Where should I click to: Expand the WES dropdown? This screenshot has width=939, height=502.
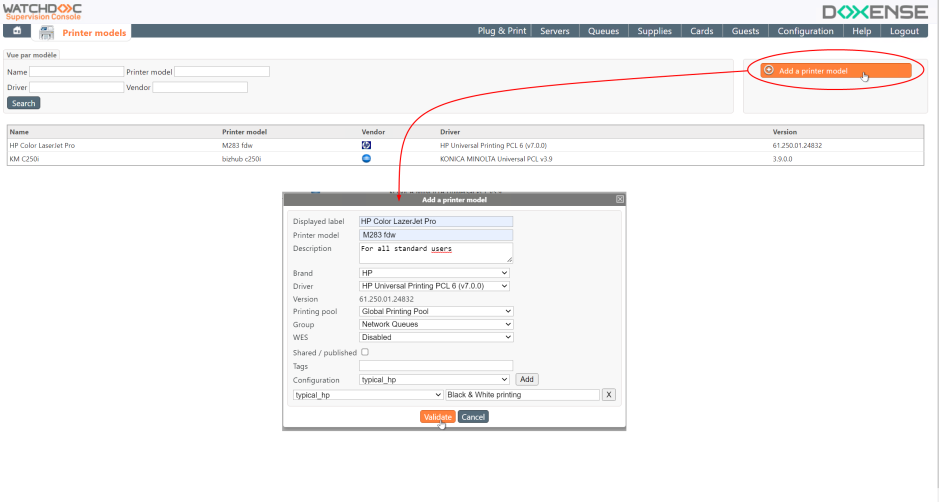[436, 338]
